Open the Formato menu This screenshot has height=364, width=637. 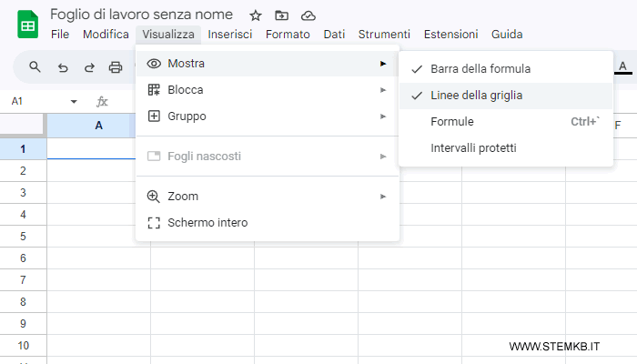pyautogui.click(x=288, y=35)
